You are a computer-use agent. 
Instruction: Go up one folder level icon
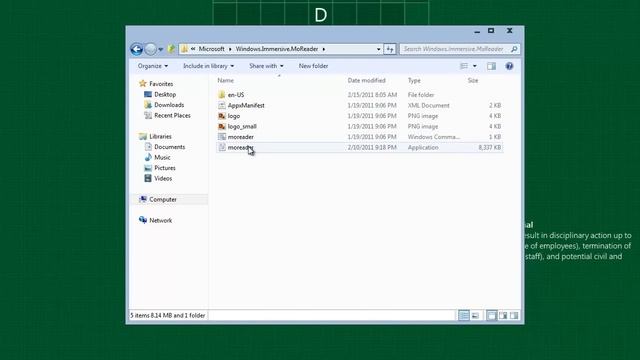pos(171,49)
